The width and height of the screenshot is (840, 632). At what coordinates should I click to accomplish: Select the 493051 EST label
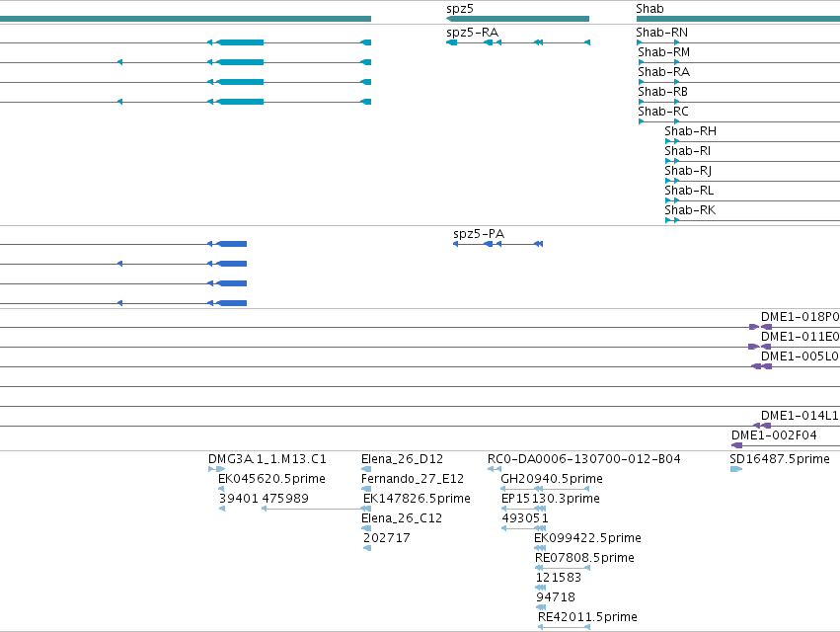(x=525, y=518)
